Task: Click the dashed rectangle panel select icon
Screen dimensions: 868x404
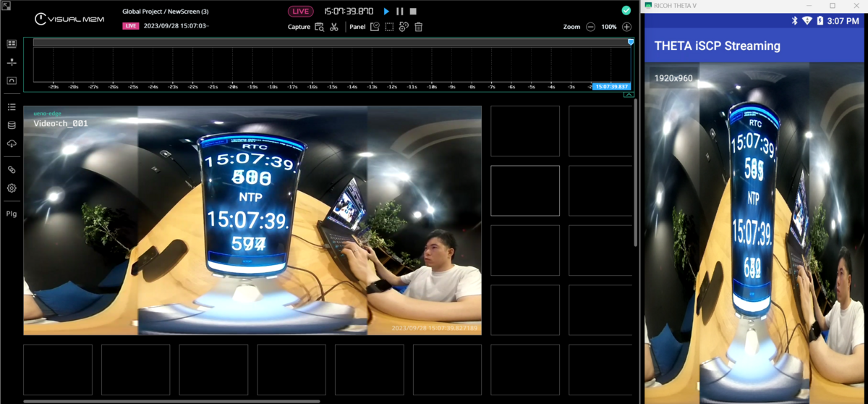Action: coord(389,27)
